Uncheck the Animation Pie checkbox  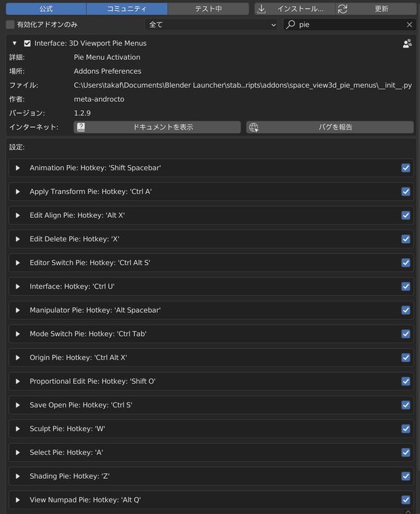pyautogui.click(x=406, y=168)
